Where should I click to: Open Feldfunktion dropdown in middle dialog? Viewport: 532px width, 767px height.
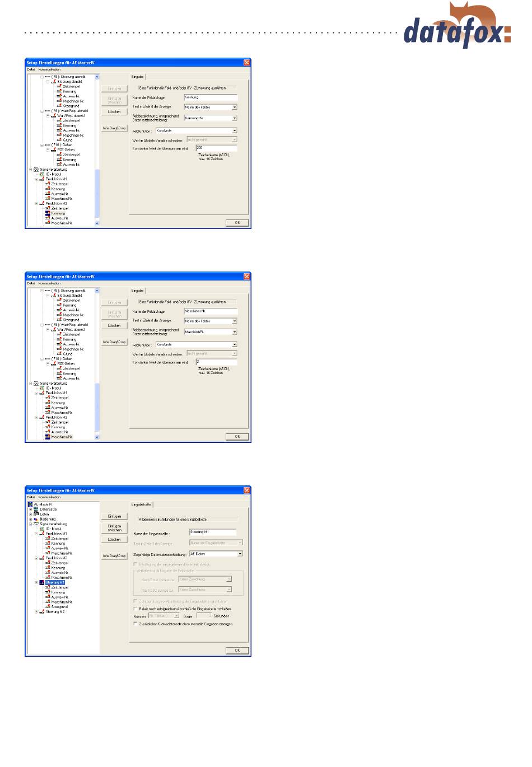pyautogui.click(x=235, y=345)
